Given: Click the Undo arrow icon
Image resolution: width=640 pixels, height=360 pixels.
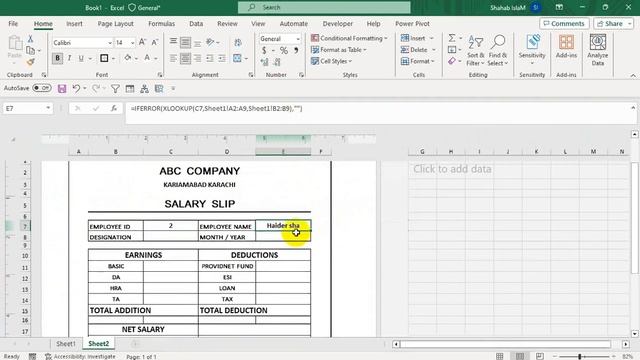Looking at the screenshot, I should 76,88.
